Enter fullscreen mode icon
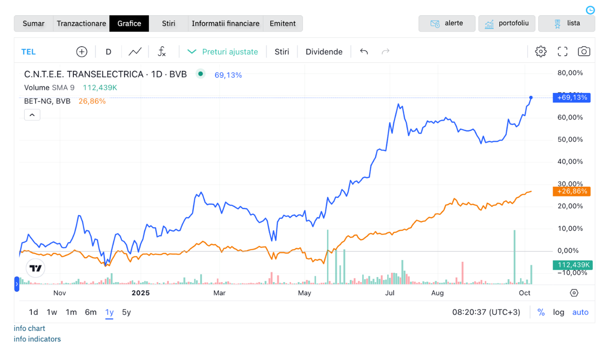Image resolution: width=607 pixels, height=364 pixels. pos(562,52)
